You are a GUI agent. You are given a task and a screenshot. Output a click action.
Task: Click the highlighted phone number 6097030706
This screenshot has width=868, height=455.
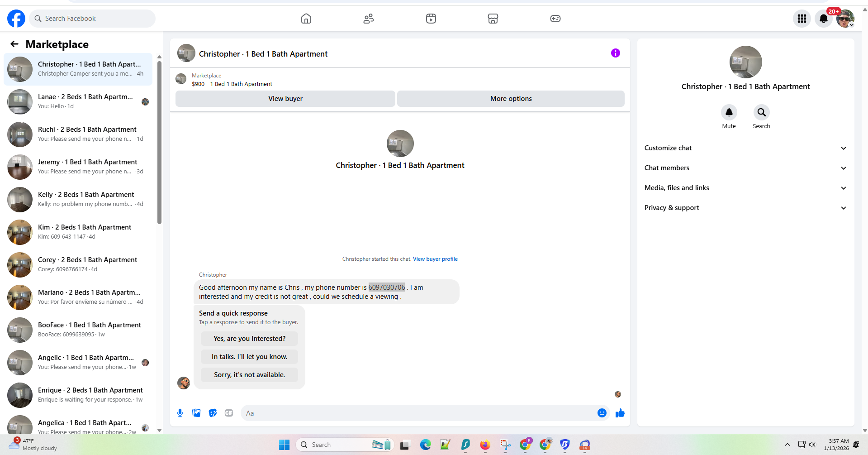click(x=387, y=287)
